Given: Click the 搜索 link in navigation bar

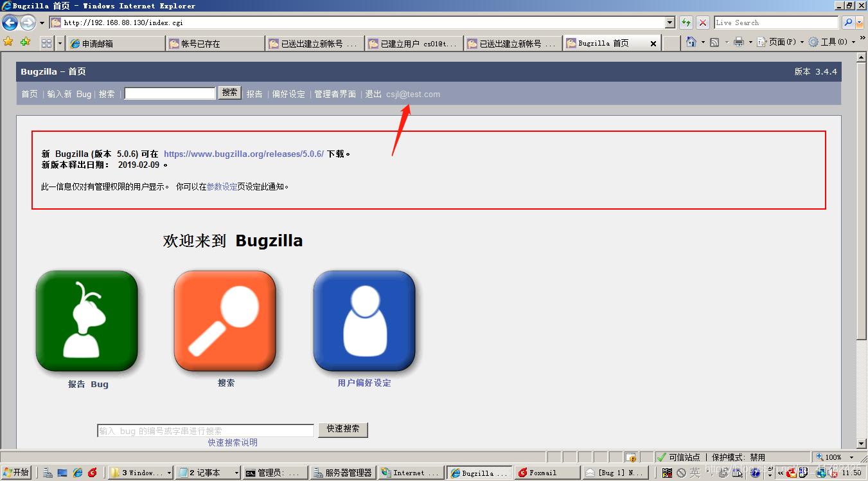Looking at the screenshot, I should 107,94.
